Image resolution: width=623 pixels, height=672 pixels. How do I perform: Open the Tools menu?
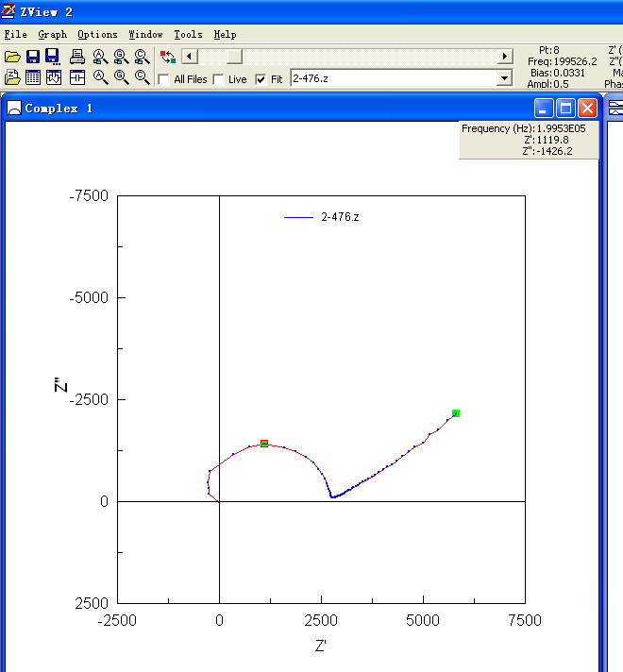click(188, 34)
